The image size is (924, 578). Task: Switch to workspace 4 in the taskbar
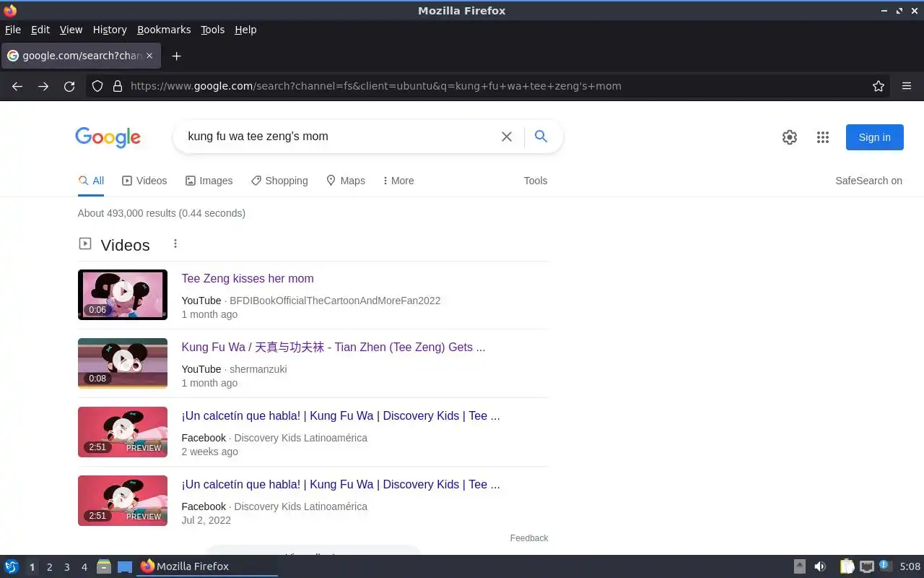(x=84, y=567)
